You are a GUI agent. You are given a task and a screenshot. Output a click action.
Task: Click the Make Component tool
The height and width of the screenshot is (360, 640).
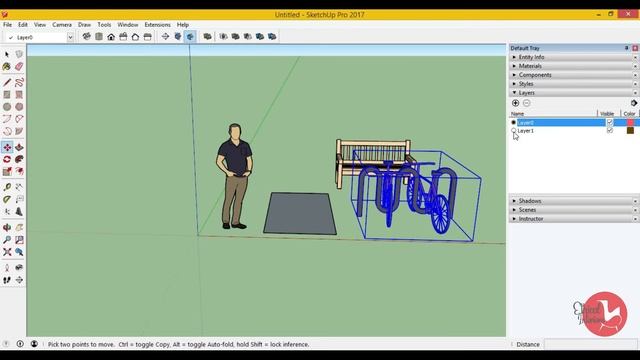pos(19,54)
